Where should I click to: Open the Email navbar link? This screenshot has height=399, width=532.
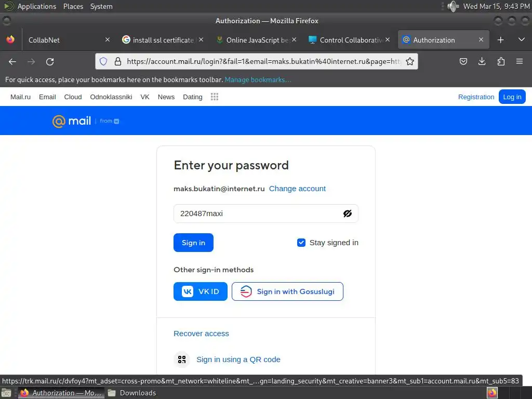click(47, 97)
